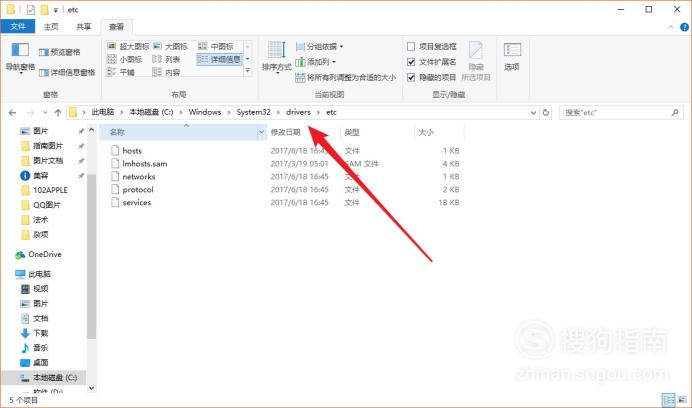Select List layout

pos(166,59)
